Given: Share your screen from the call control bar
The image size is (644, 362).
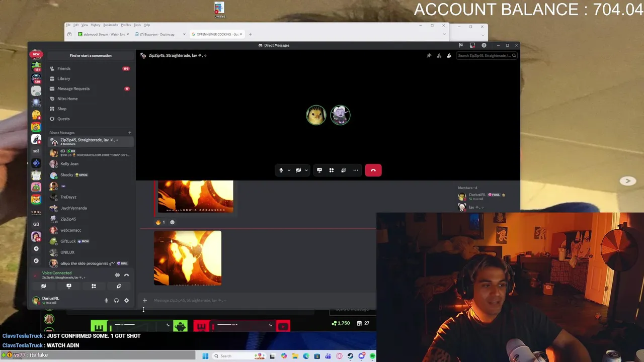Looking at the screenshot, I should (x=319, y=170).
